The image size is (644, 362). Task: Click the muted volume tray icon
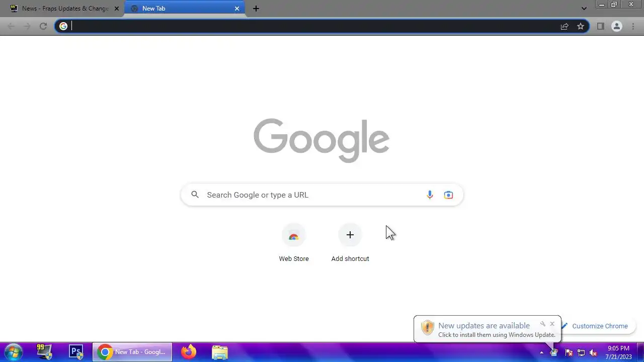pos(593,352)
